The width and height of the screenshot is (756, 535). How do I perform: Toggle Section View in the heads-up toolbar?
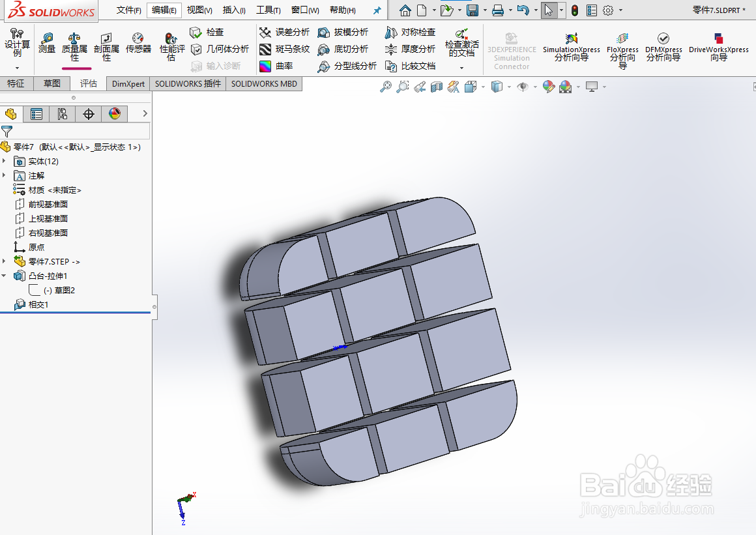pyautogui.click(x=436, y=87)
